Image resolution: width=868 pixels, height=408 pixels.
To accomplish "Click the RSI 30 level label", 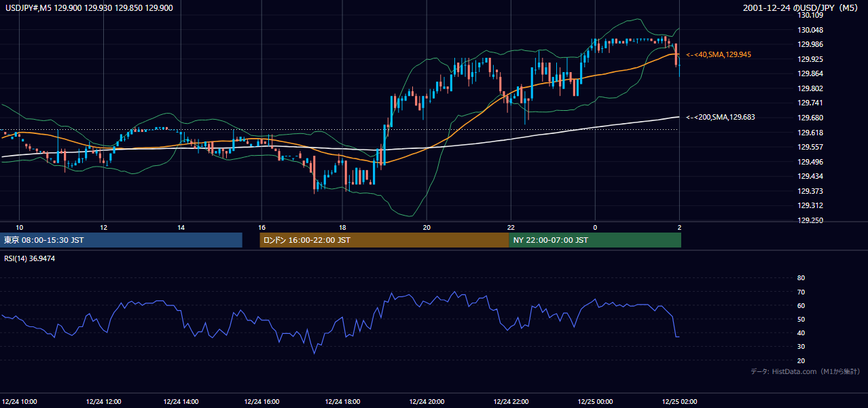I will (x=801, y=347).
